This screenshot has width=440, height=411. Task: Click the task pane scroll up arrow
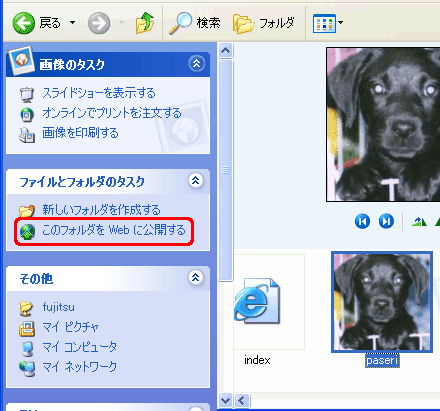pos(226,51)
